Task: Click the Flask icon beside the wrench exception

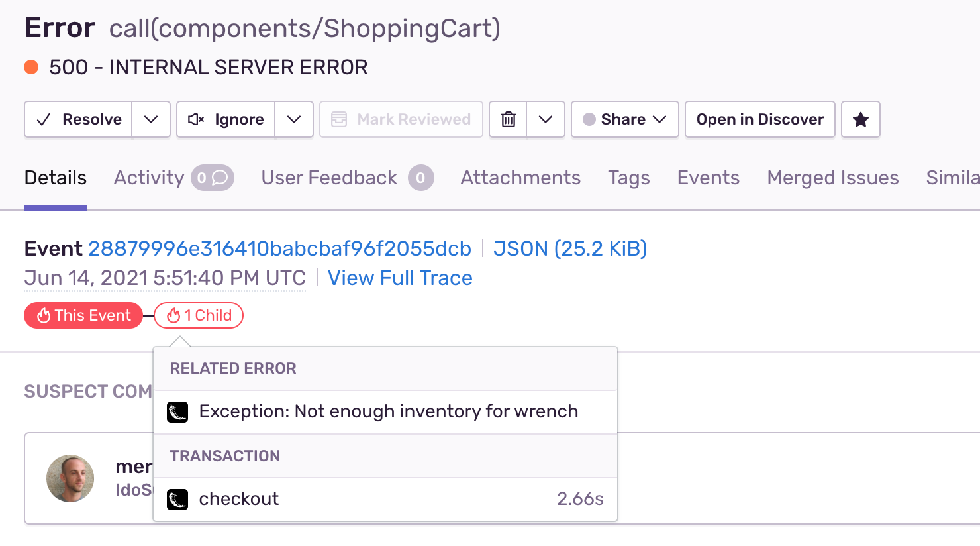Action: [177, 412]
